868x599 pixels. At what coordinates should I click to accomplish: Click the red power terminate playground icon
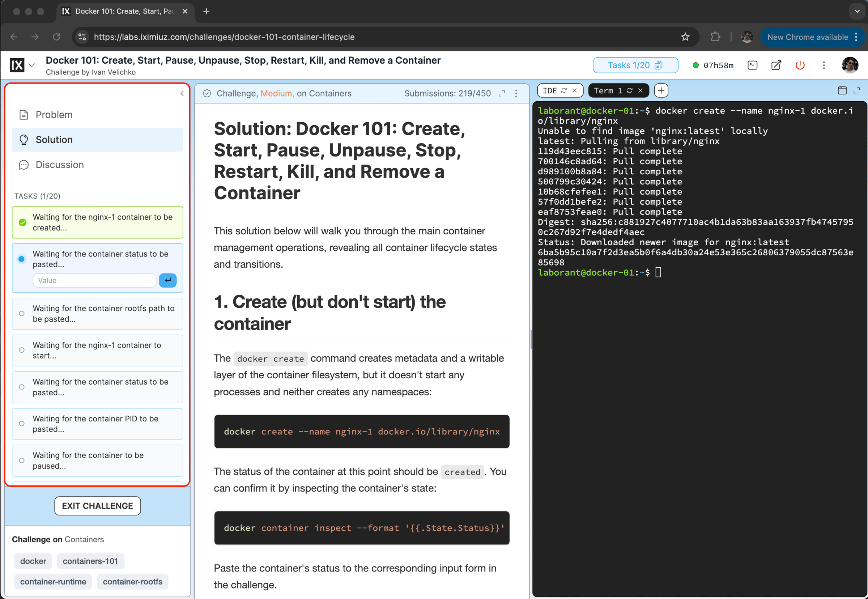click(x=800, y=65)
